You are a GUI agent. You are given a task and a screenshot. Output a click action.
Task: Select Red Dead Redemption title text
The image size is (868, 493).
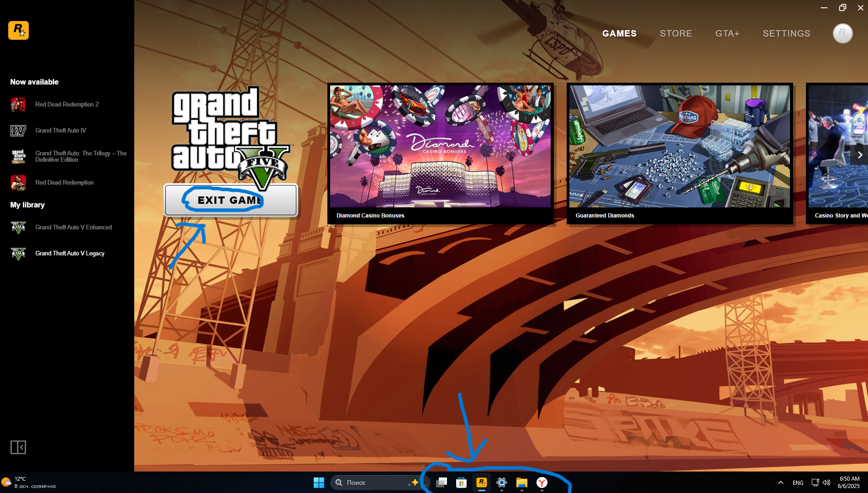point(64,183)
